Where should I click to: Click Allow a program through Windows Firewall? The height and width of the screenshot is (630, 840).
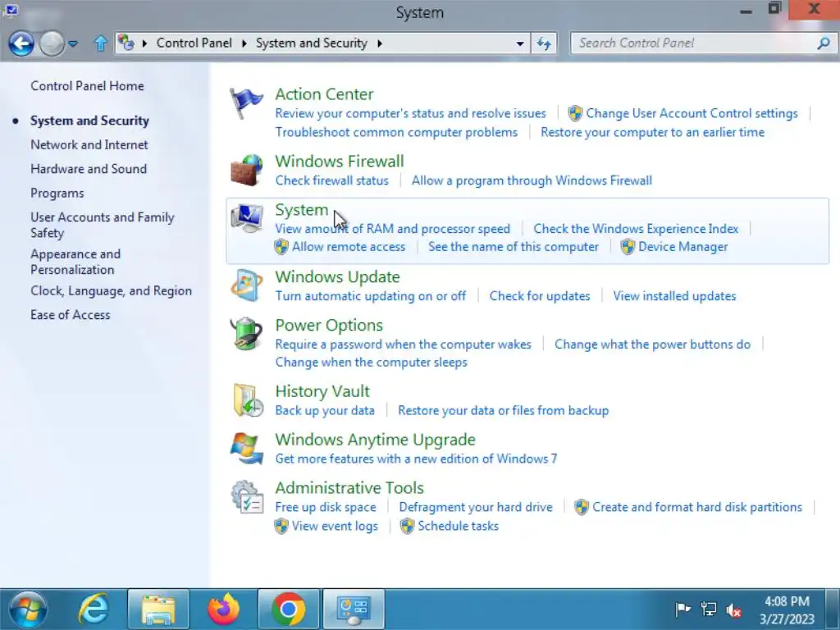click(x=532, y=180)
